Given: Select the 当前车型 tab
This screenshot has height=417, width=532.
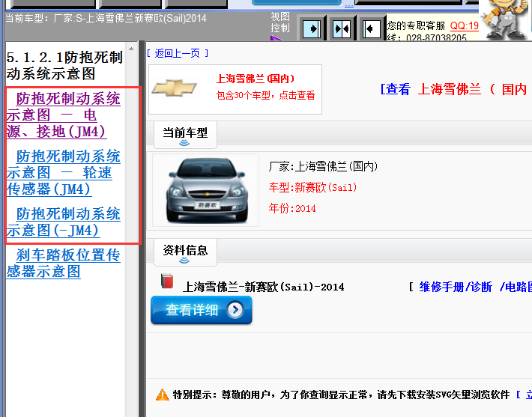Looking at the screenshot, I should pyautogui.click(x=185, y=135).
